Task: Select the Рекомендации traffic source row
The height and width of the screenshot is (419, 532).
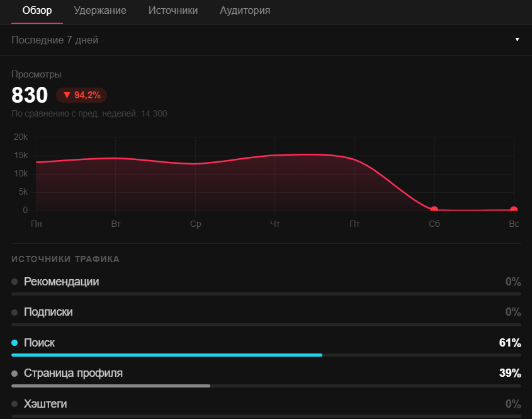Action: coord(266,285)
